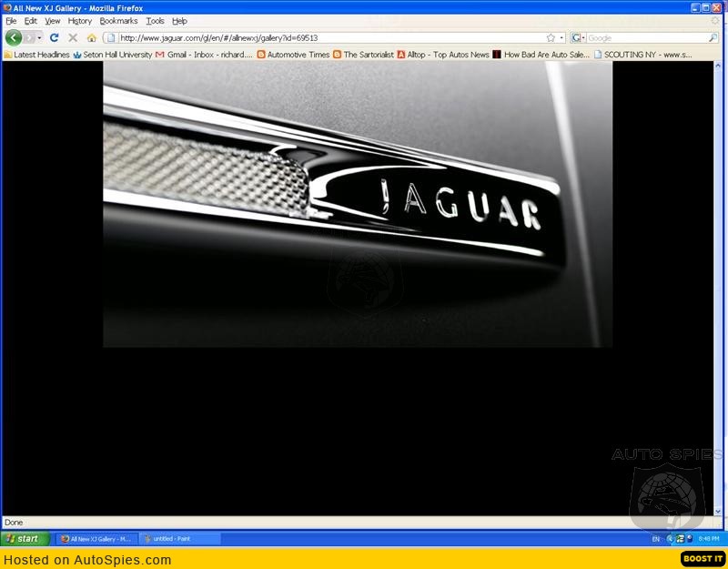The width and height of the screenshot is (728, 569).
Task: Open the Latest Headlines bookmark
Action: point(36,55)
